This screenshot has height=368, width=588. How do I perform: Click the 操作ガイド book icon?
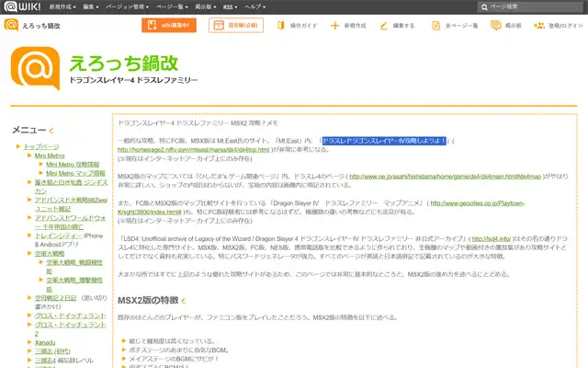pyautogui.click(x=281, y=26)
